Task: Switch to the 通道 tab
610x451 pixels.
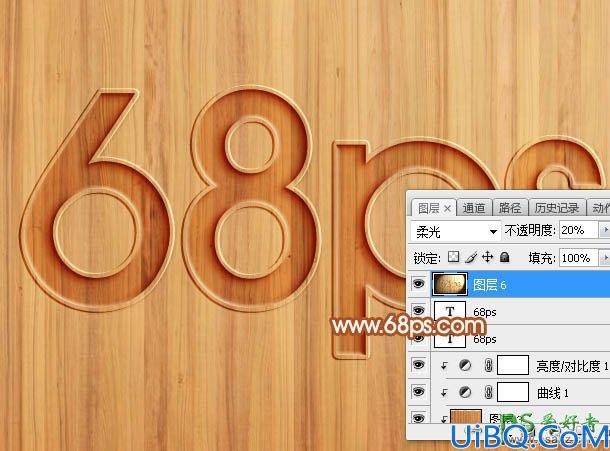Action: pos(474,208)
